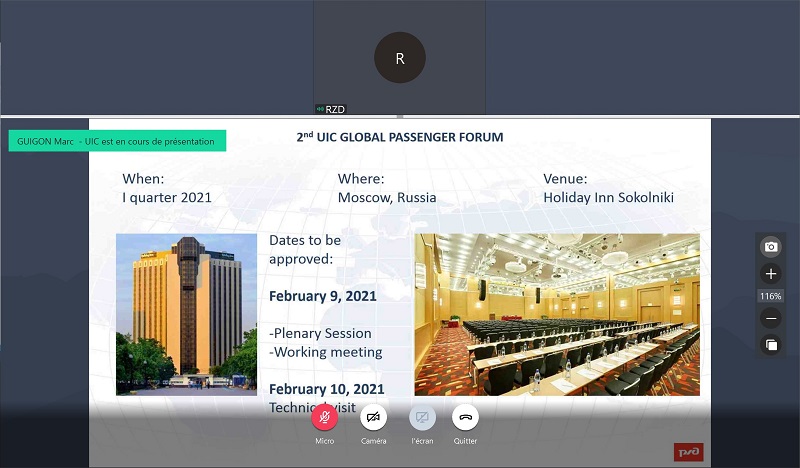Click the 'Venue:' heading
The height and width of the screenshot is (468, 800).
[565, 179]
